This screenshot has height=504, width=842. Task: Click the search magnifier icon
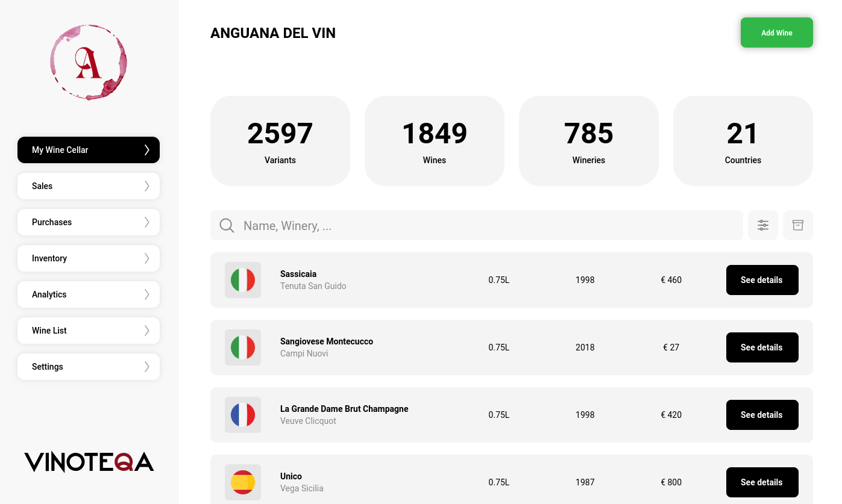227,226
